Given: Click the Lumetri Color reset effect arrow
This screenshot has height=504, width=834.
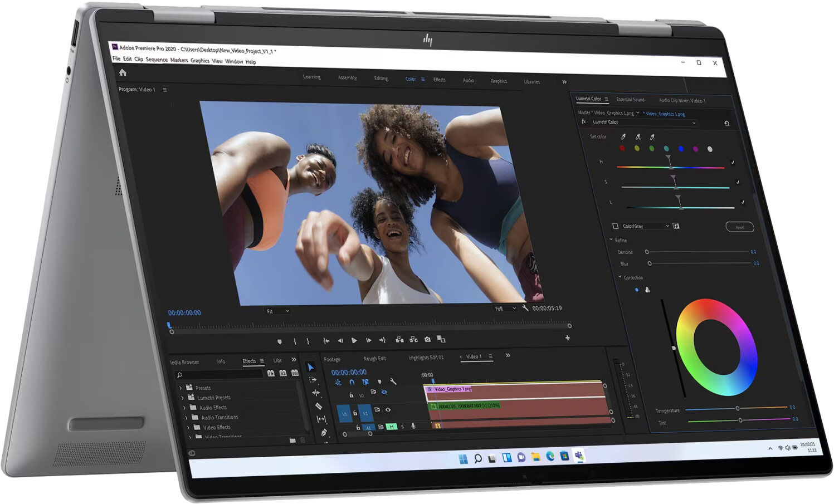Looking at the screenshot, I should click(x=726, y=123).
